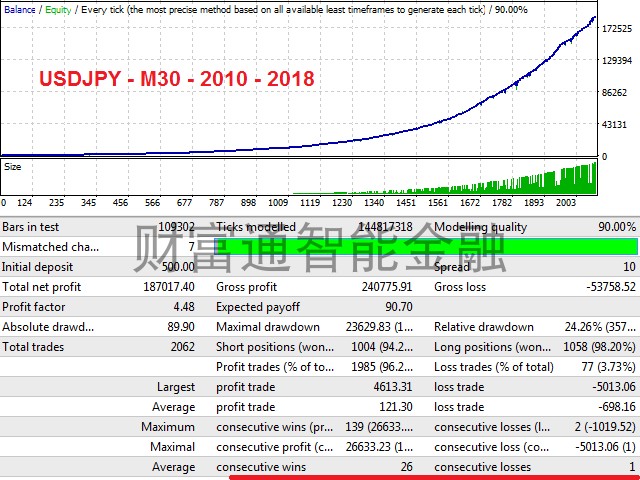Click the average loss trade value -698.16

tap(617, 407)
